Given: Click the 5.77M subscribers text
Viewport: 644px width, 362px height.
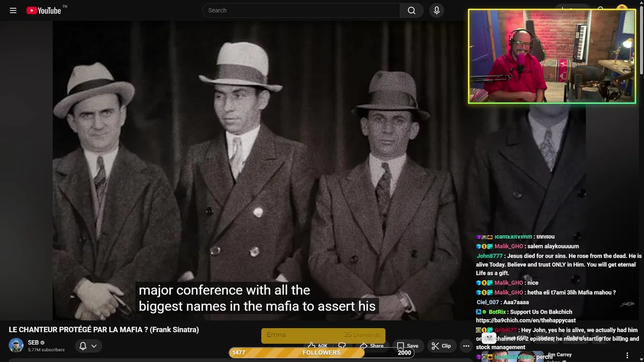Looking at the screenshot, I should [46, 350].
